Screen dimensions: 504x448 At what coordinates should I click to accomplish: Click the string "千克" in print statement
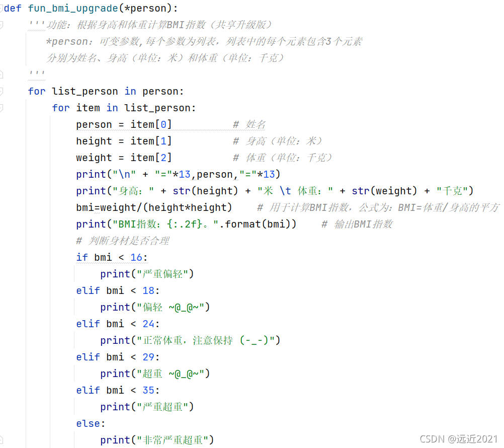[452, 191]
